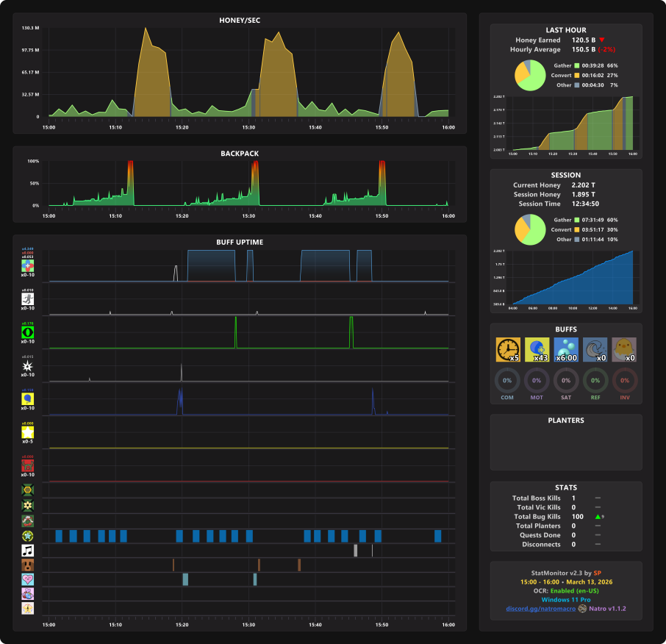The image size is (666, 644).
Task: Click the SP author name link
Action: pyautogui.click(x=597, y=573)
